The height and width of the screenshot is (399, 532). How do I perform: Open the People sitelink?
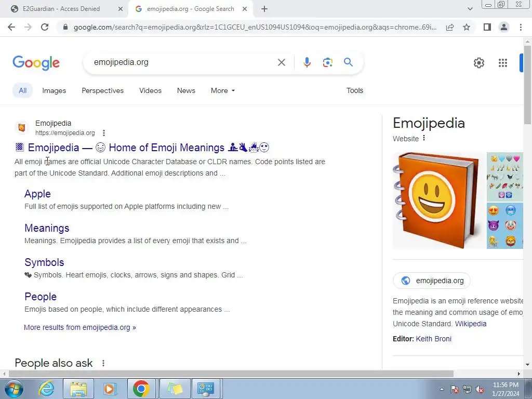coord(41,297)
